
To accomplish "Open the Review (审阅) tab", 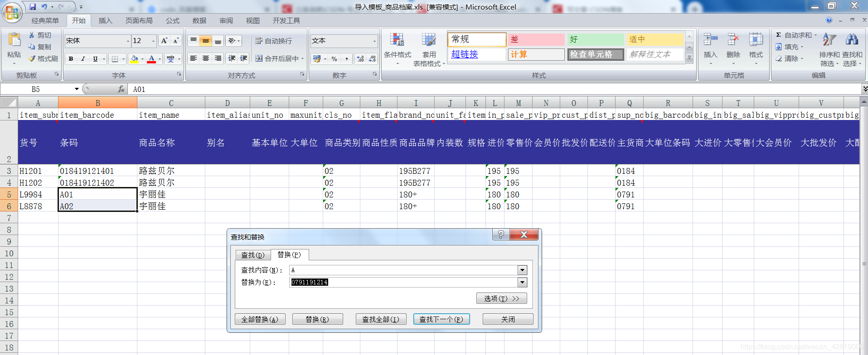I will 226,20.
